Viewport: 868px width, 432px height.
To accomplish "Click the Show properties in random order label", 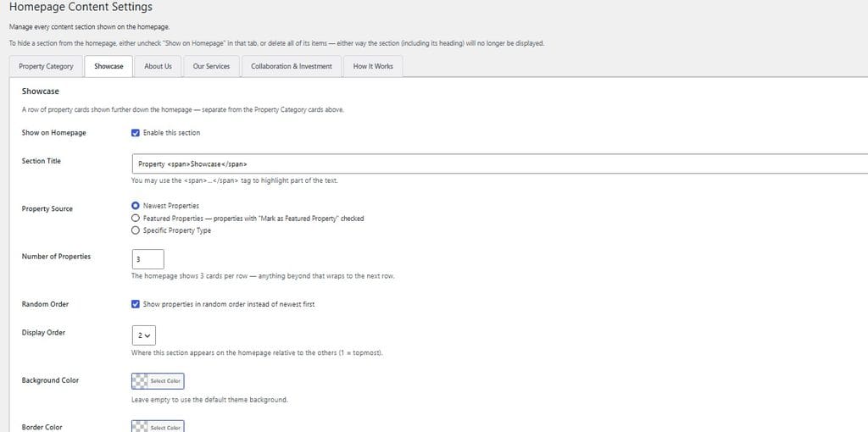I will point(229,304).
